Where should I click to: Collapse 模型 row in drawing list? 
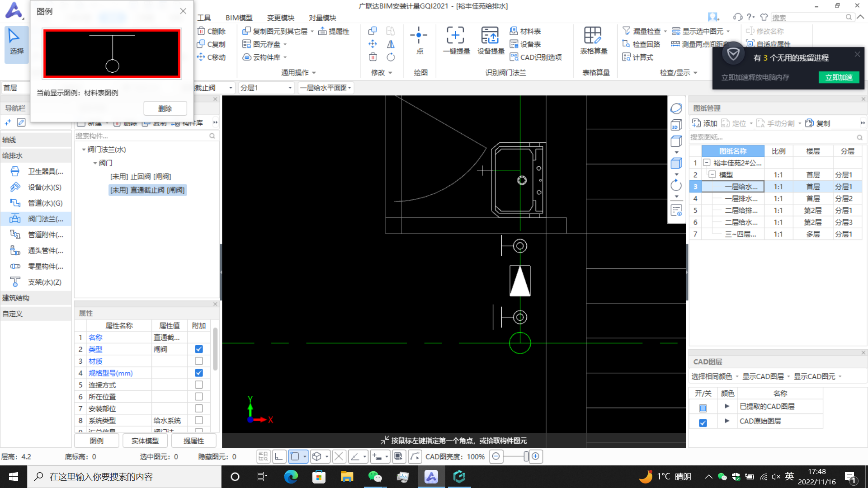(x=712, y=174)
